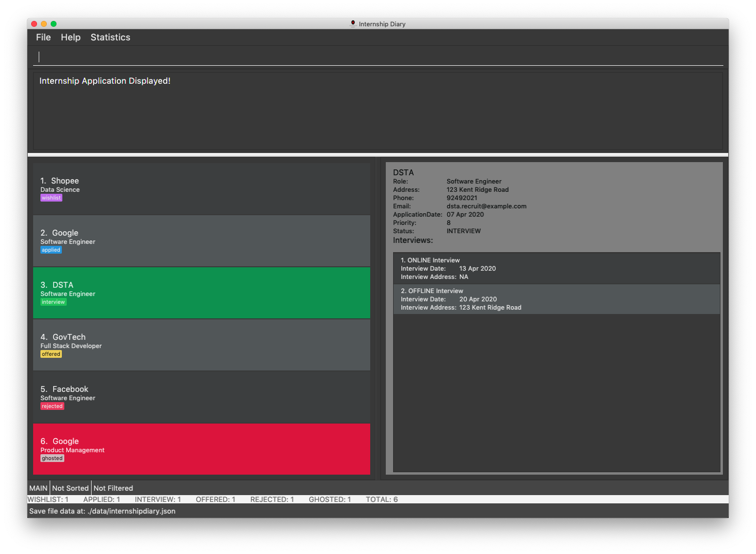Click the save file path text
The image size is (756, 554).
tap(102, 511)
